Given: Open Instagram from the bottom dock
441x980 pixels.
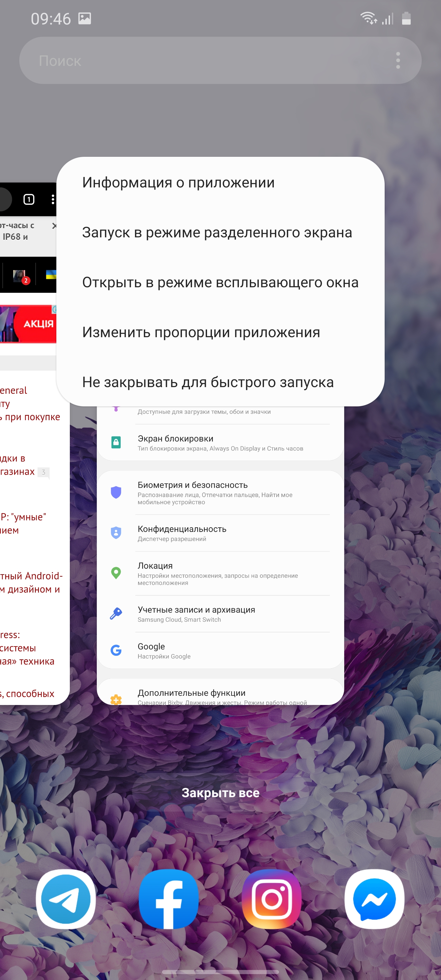Looking at the screenshot, I should click(x=272, y=899).
